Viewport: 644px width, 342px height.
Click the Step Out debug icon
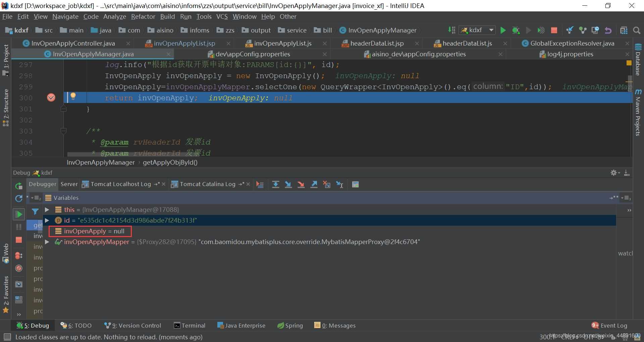[x=314, y=184]
